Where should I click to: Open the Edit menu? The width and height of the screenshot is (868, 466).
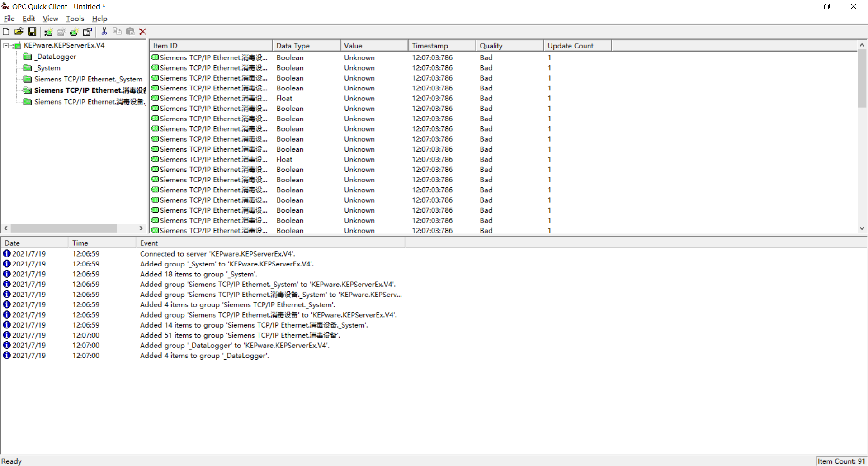tap(28, 19)
